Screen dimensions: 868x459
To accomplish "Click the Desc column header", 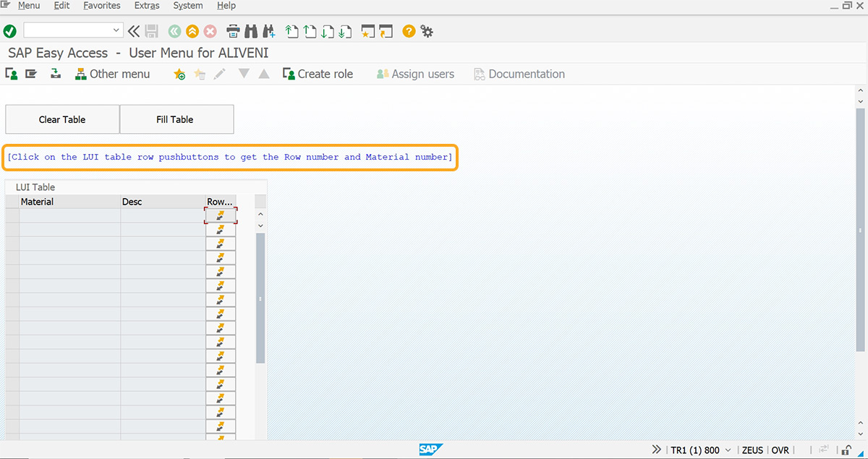I will pyautogui.click(x=163, y=202).
